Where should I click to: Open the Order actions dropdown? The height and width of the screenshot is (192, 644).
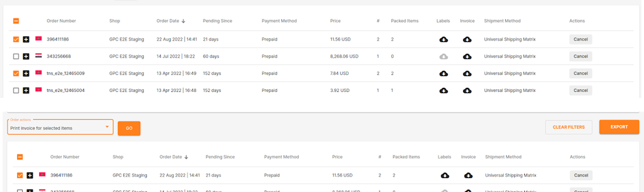(60, 127)
